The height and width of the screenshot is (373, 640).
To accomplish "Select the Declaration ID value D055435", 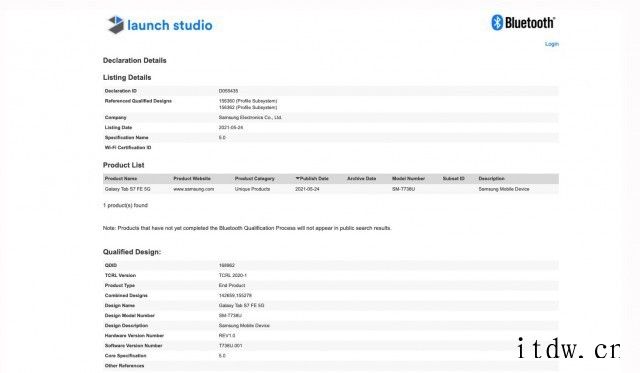I will coord(228,91).
